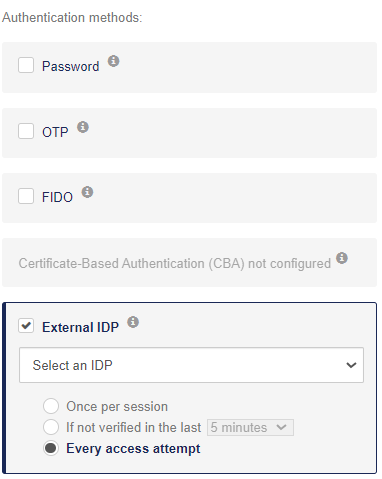382x479 pixels.
Task: Click the OTP label text
Action: pos(55,132)
